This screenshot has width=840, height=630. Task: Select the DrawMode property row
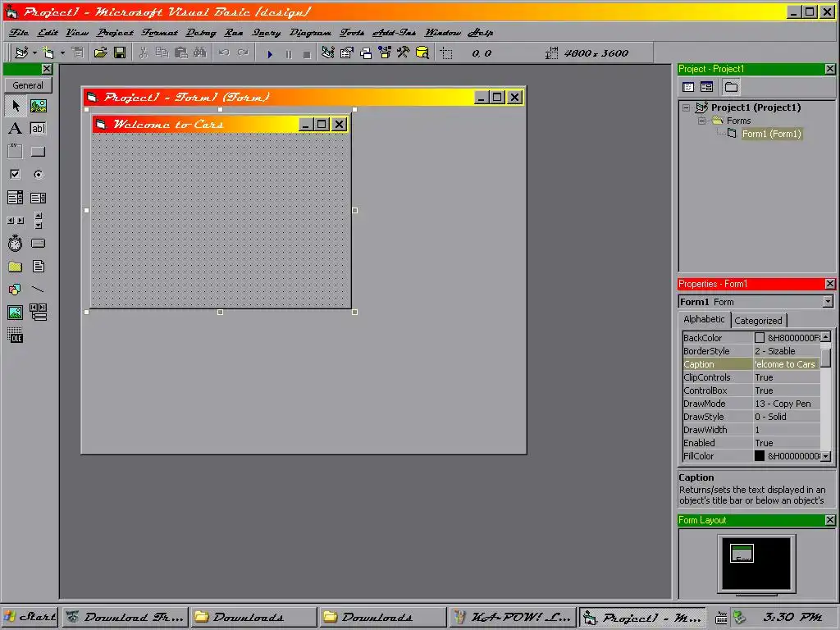(751, 404)
